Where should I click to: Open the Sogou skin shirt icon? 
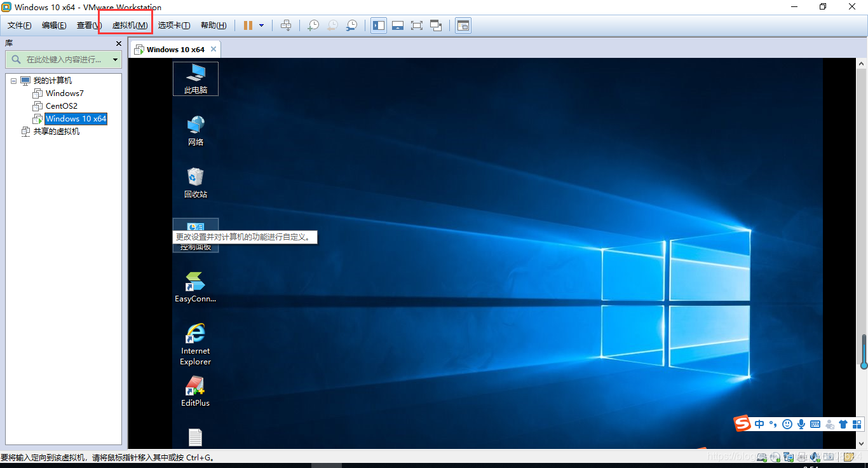point(843,424)
